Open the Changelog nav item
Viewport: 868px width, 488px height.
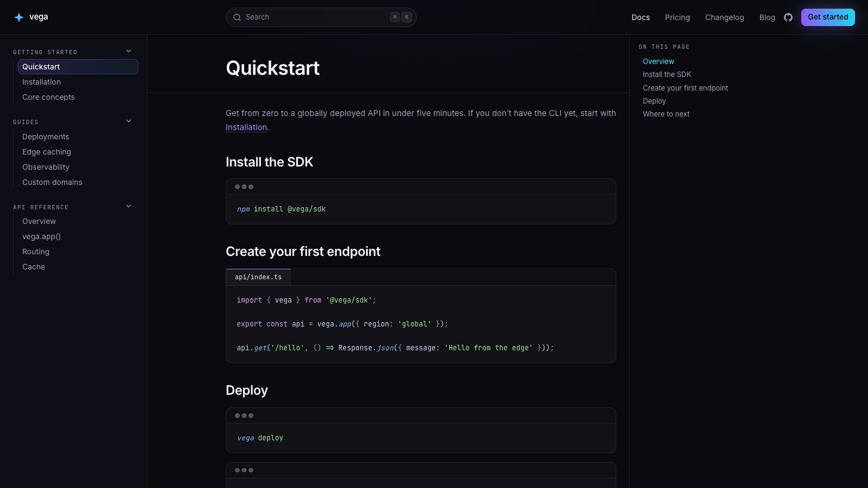pos(725,17)
